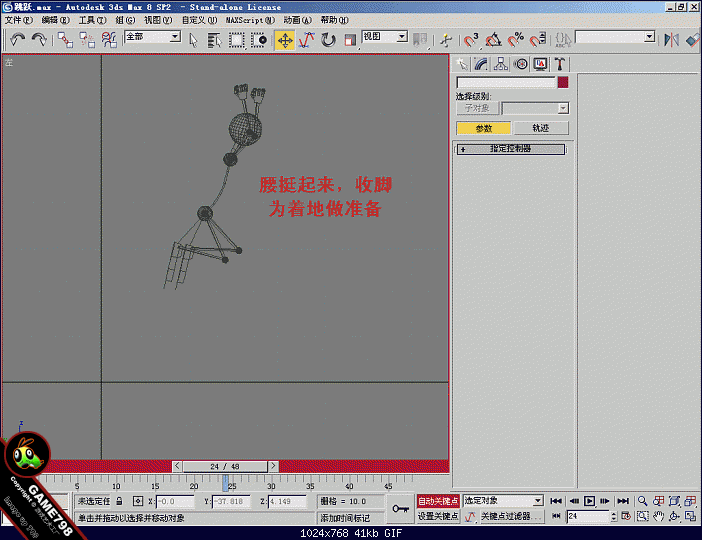Click the Pan hand viewport icon
702x540 pixels.
click(x=658, y=516)
